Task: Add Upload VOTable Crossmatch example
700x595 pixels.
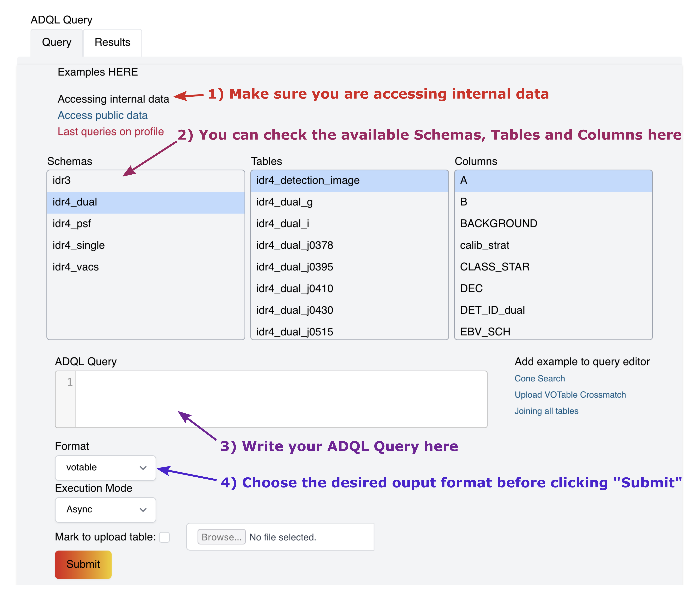Action: coord(570,395)
